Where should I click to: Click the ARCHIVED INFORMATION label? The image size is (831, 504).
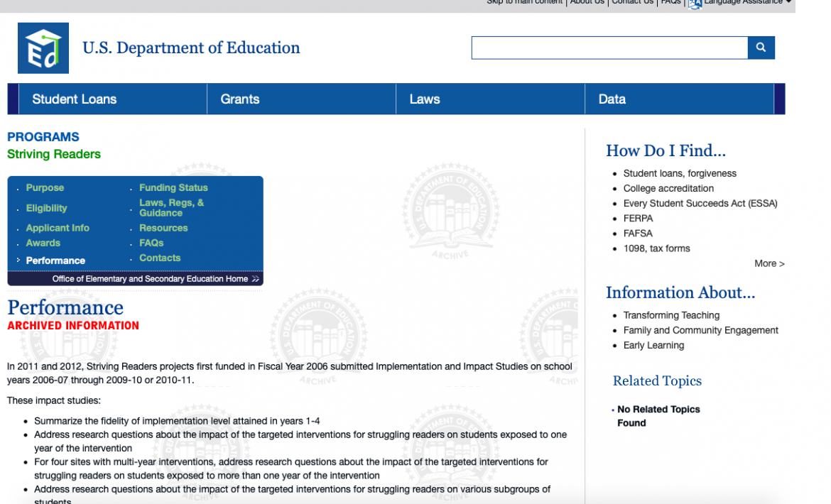click(x=73, y=326)
